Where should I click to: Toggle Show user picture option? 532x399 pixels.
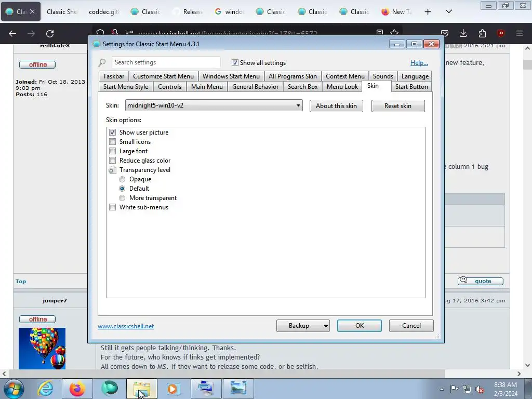(x=112, y=132)
